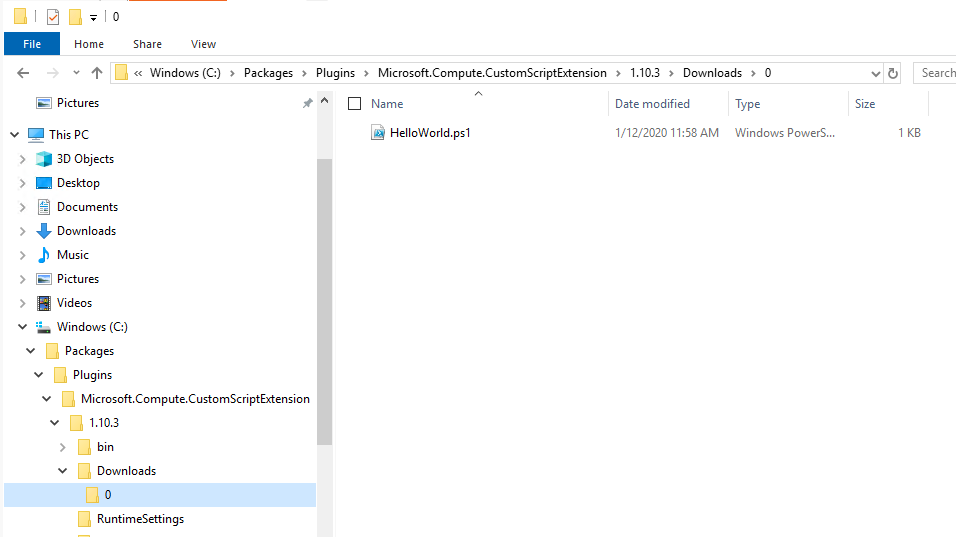Click the Windows PowerS... type cell
This screenshot has width=956, height=537.
coord(785,132)
